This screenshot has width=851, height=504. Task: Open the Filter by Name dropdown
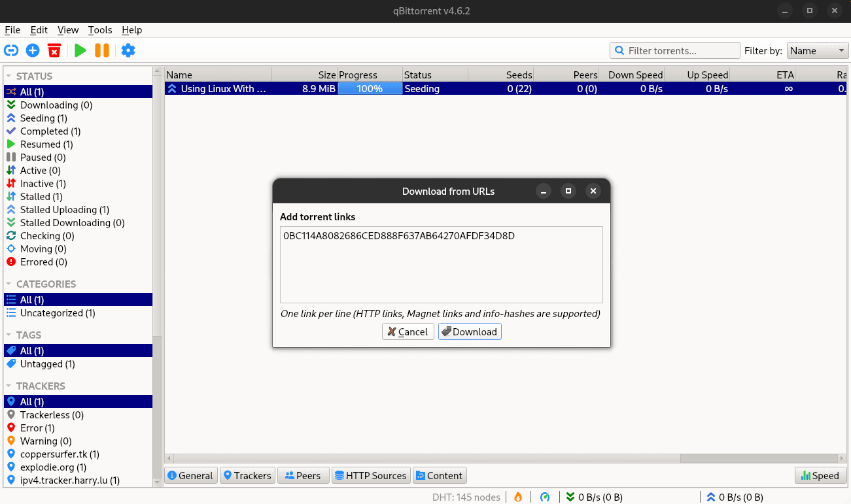pyautogui.click(x=817, y=51)
